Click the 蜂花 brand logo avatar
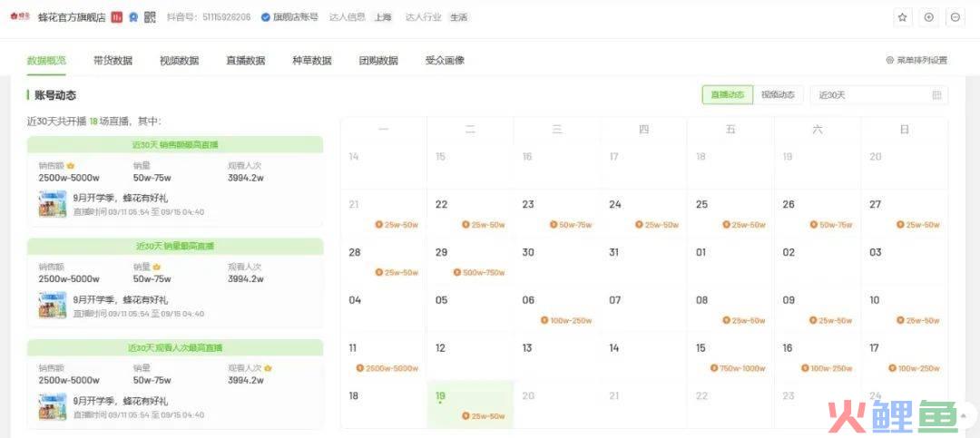The width and height of the screenshot is (980, 438). point(20,17)
